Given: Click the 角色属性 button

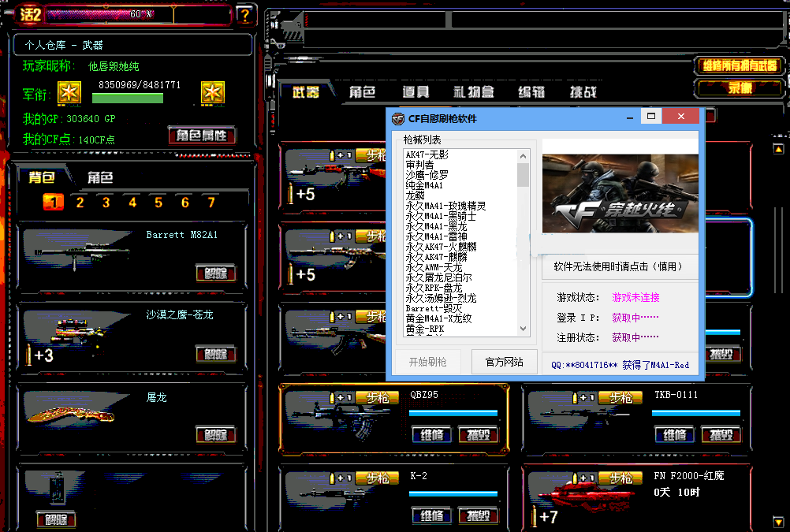Looking at the screenshot, I should [202, 136].
